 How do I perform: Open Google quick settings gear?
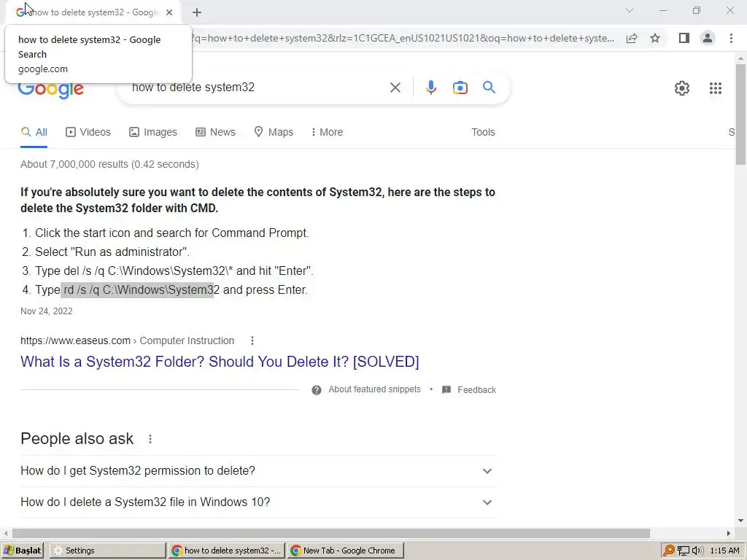(x=682, y=88)
